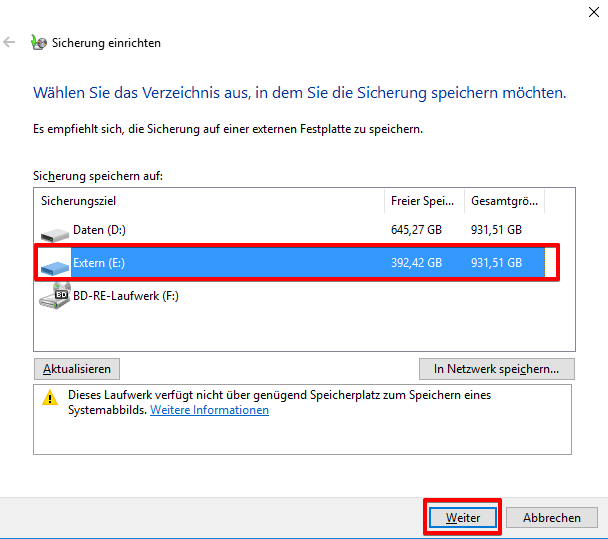Click the 931,51 GB total size of Daten (D:)

[x=496, y=230]
